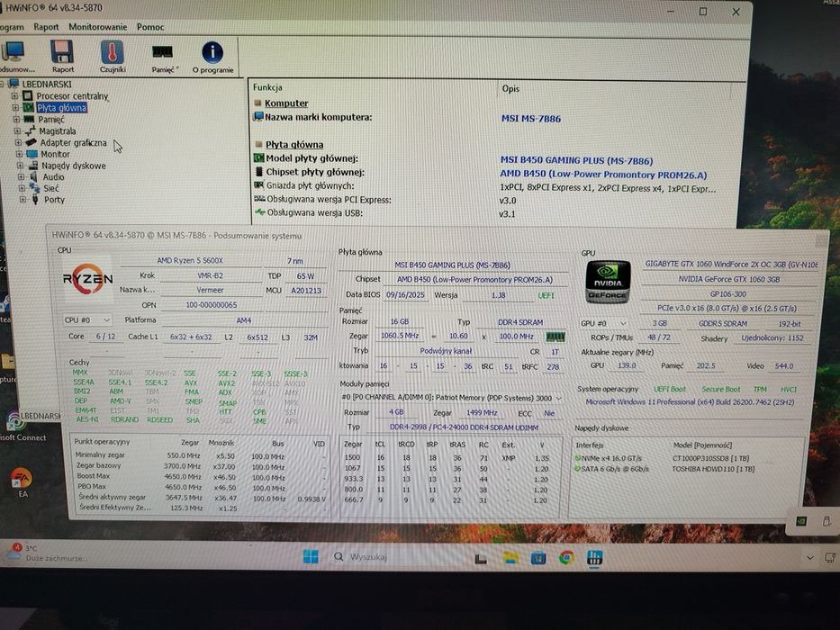Expand the Monitor tree node
The height and width of the screenshot is (630, 840).
tap(20, 154)
